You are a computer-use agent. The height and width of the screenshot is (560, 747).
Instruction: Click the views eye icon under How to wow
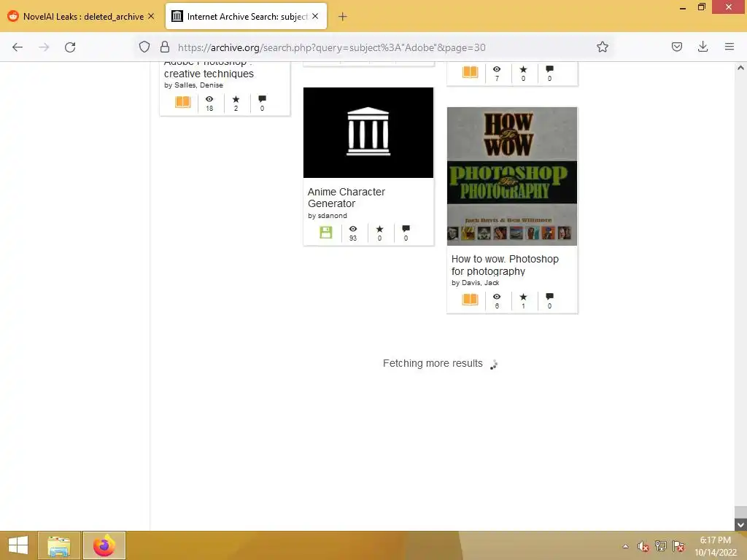tap(497, 297)
